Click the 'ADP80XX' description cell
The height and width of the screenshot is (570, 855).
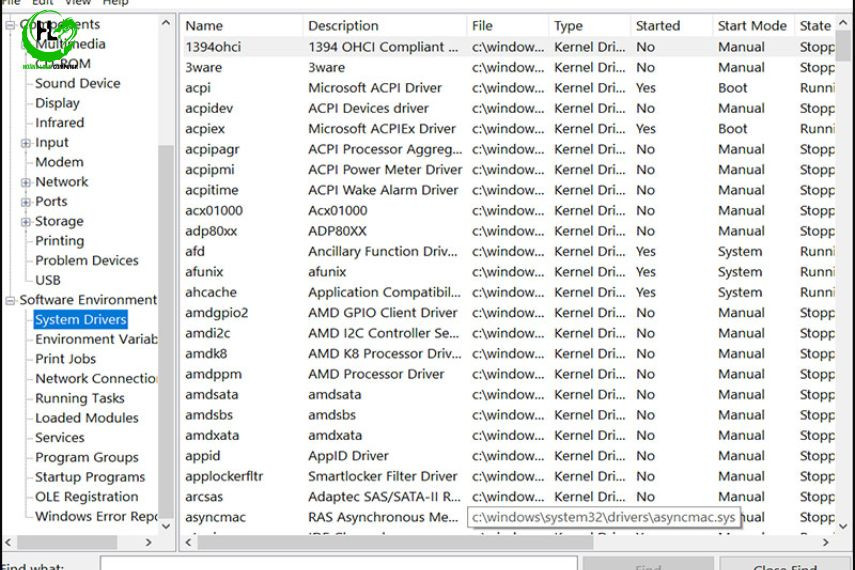point(337,231)
